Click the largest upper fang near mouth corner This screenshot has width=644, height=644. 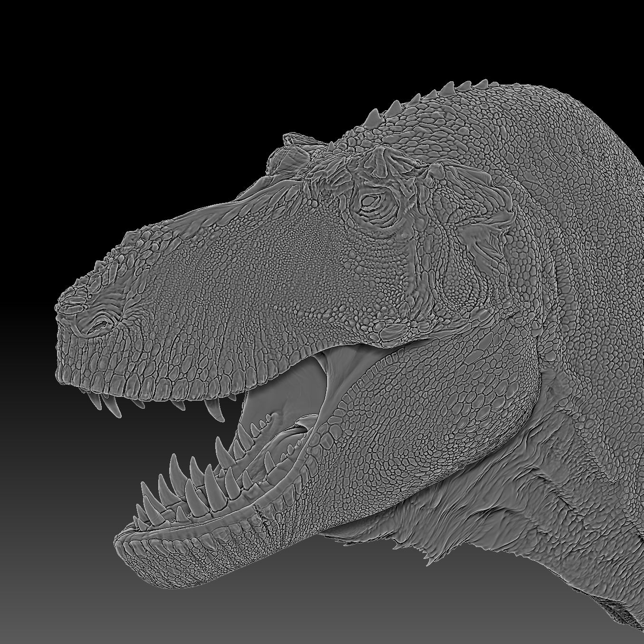pos(218,408)
